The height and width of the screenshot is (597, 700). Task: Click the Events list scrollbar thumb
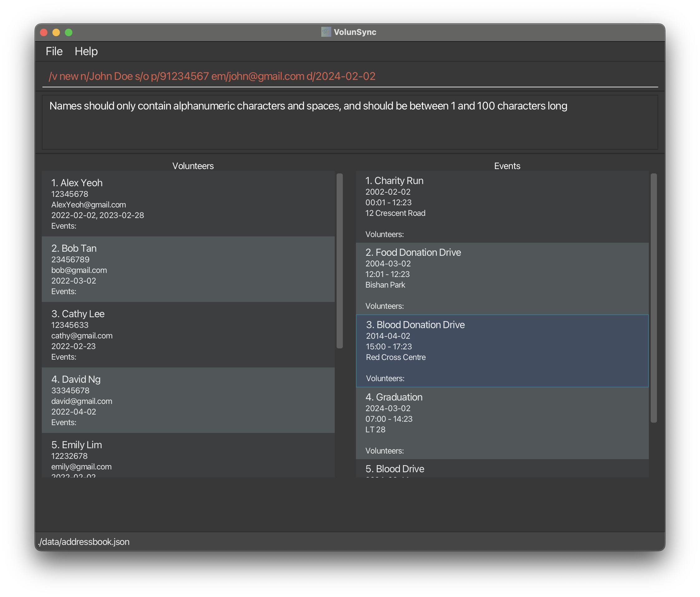(654, 298)
